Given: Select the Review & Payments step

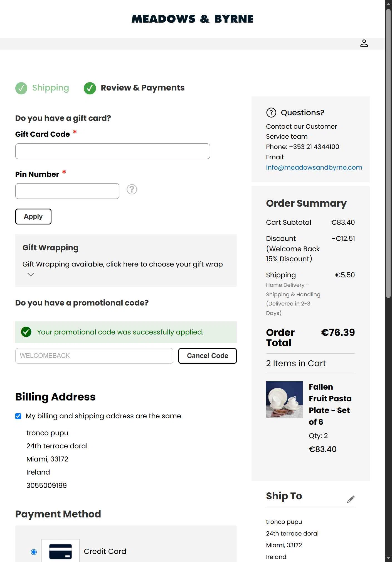Looking at the screenshot, I should [x=143, y=88].
